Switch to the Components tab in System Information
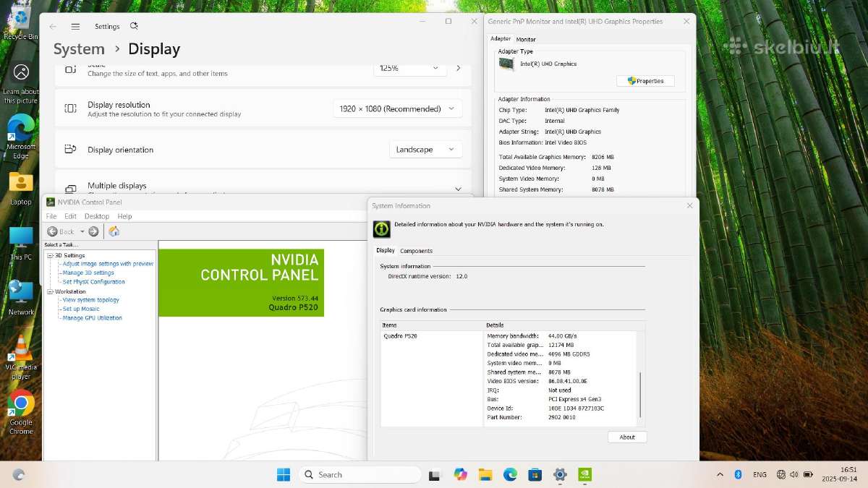 pos(416,251)
